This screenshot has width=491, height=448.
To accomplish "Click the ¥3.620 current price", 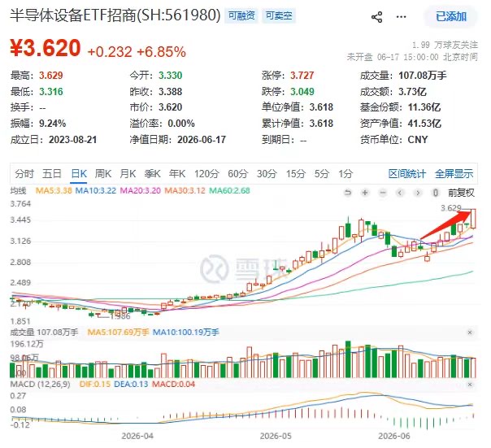I will [x=46, y=48].
